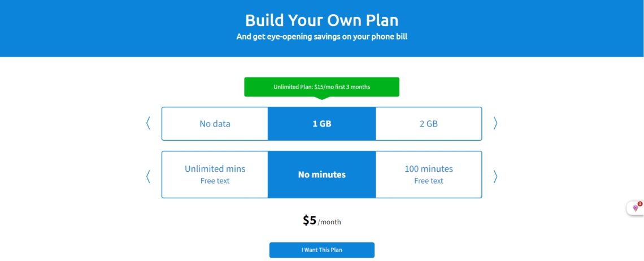Click Free text label under 100 minutes
The image size is (644, 261).
pyautogui.click(x=429, y=181)
